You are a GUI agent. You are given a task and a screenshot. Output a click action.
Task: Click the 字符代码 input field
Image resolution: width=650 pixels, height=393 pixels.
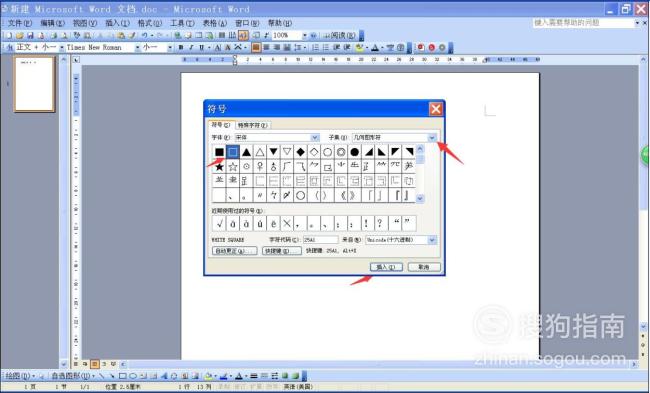coord(320,240)
